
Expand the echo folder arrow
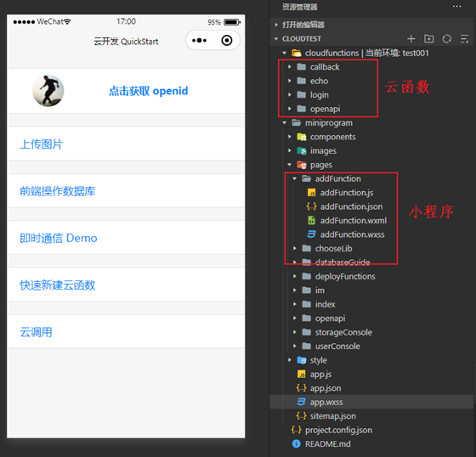[x=290, y=81]
